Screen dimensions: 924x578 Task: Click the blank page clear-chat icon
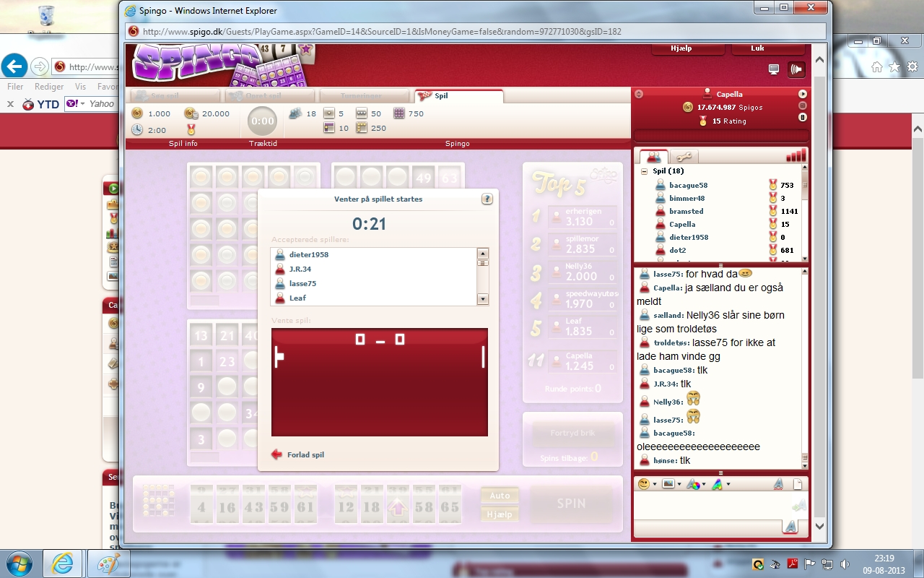pyautogui.click(x=798, y=484)
